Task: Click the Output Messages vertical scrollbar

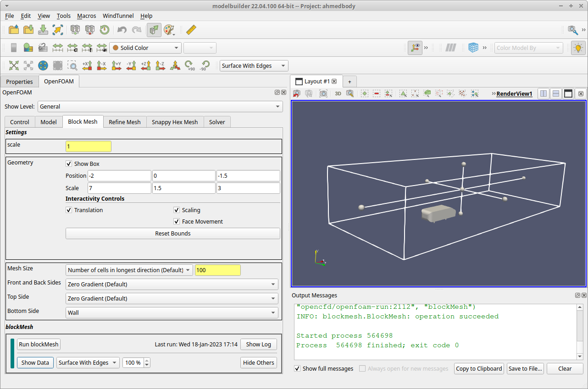Action: tap(580, 332)
